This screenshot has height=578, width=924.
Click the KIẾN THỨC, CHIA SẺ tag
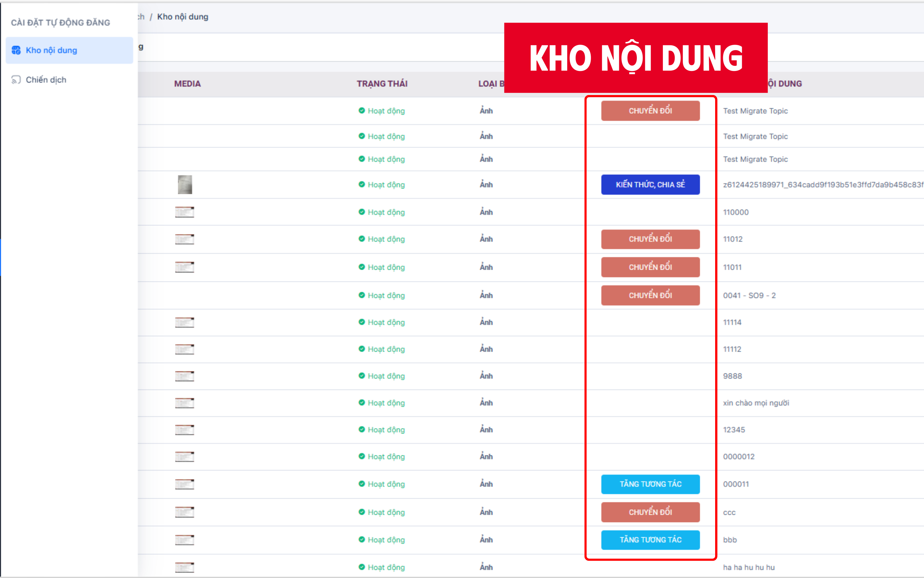pos(650,185)
